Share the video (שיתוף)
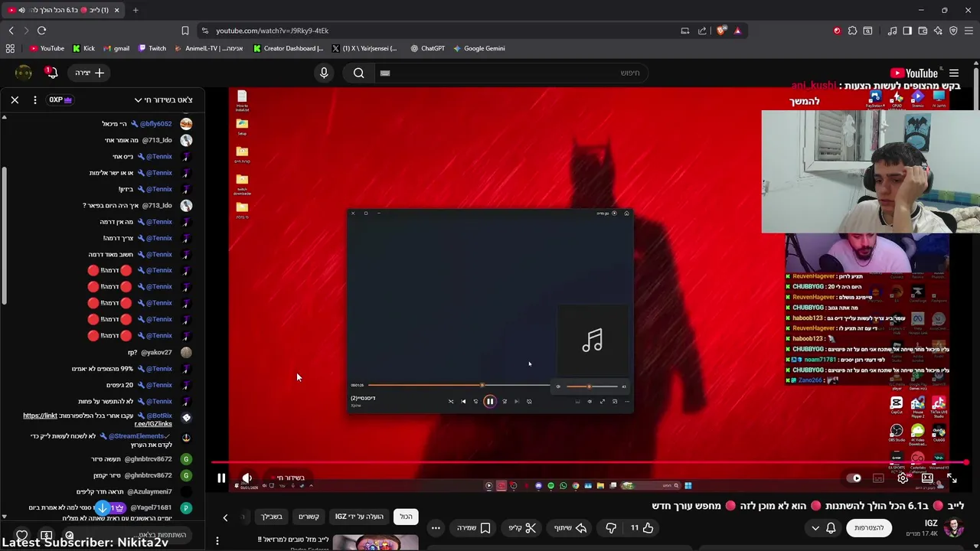This screenshot has height=551, width=980. [570, 528]
